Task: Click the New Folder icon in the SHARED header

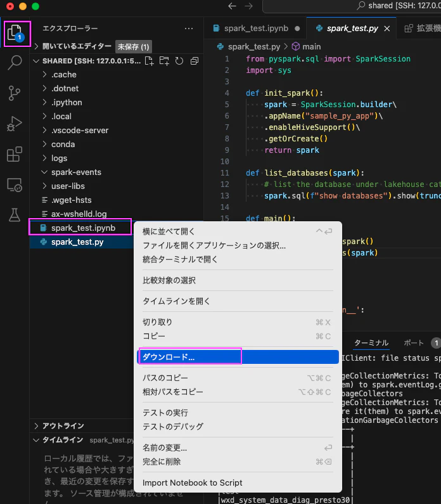Action: (x=164, y=61)
